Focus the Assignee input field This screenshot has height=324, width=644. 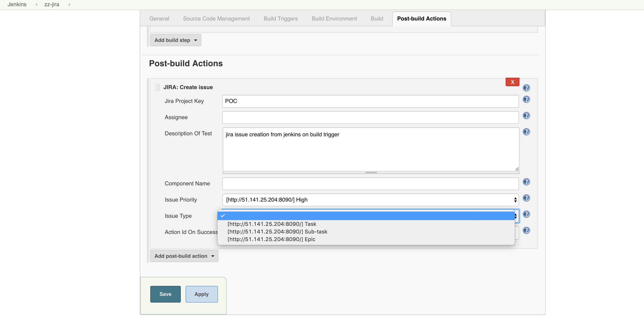point(370,117)
